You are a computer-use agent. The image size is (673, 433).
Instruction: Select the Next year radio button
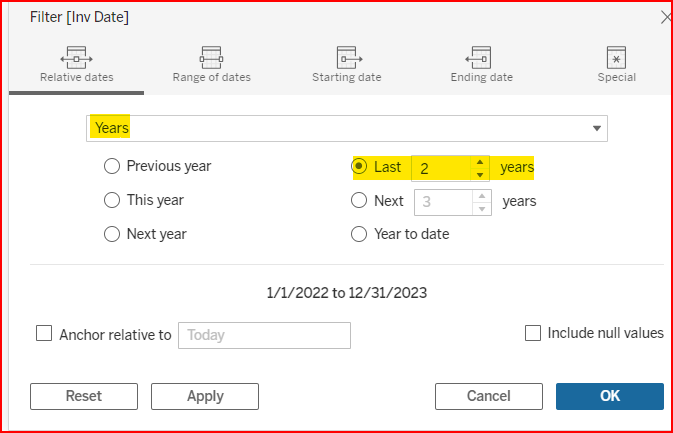coord(113,234)
